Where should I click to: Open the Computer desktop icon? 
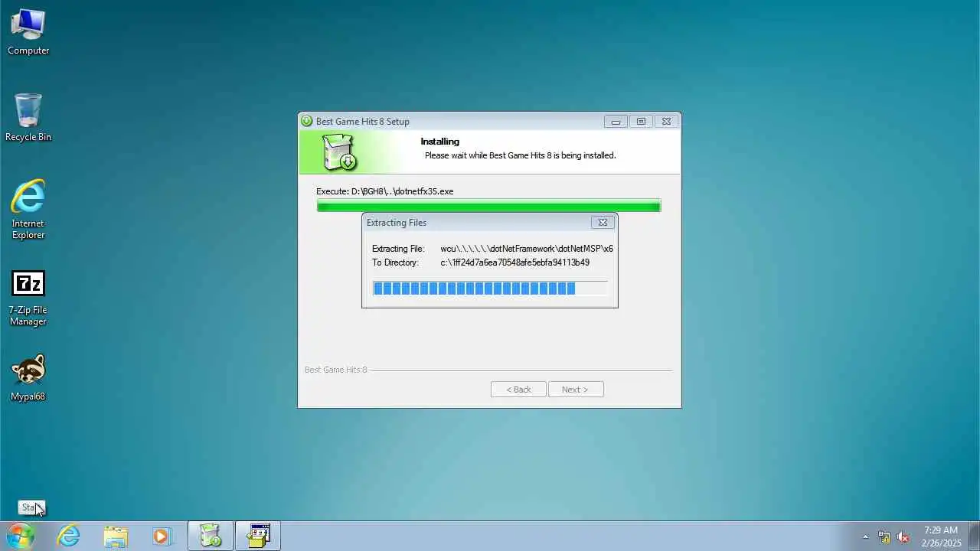click(28, 32)
